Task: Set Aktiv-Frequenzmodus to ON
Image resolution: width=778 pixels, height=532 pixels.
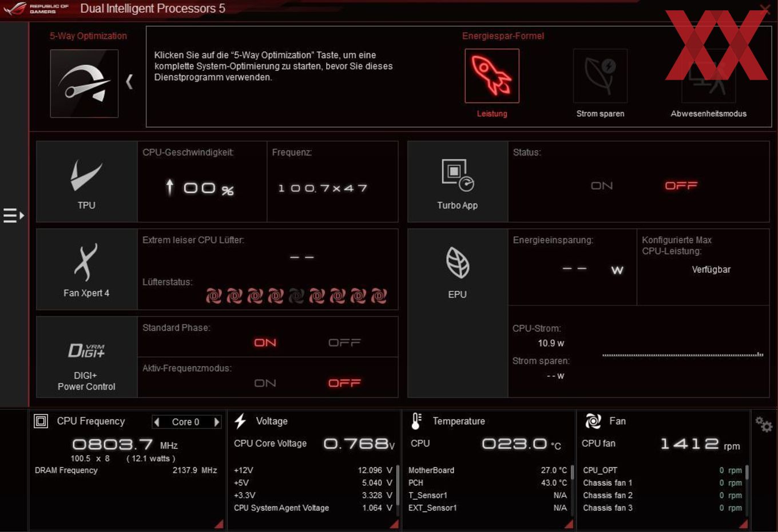Action: pyautogui.click(x=265, y=383)
